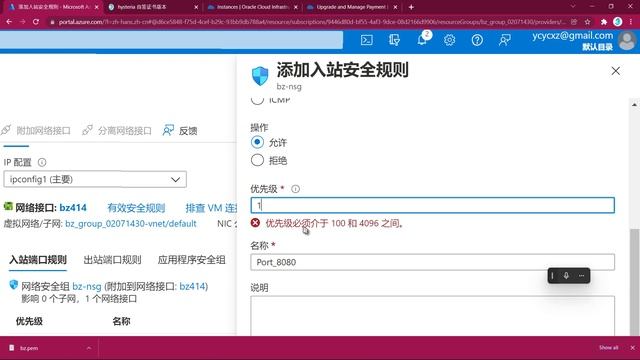The image size is (640, 360).
Task: Expand bz.pem download options chevron
Action: click(x=89, y=348)
